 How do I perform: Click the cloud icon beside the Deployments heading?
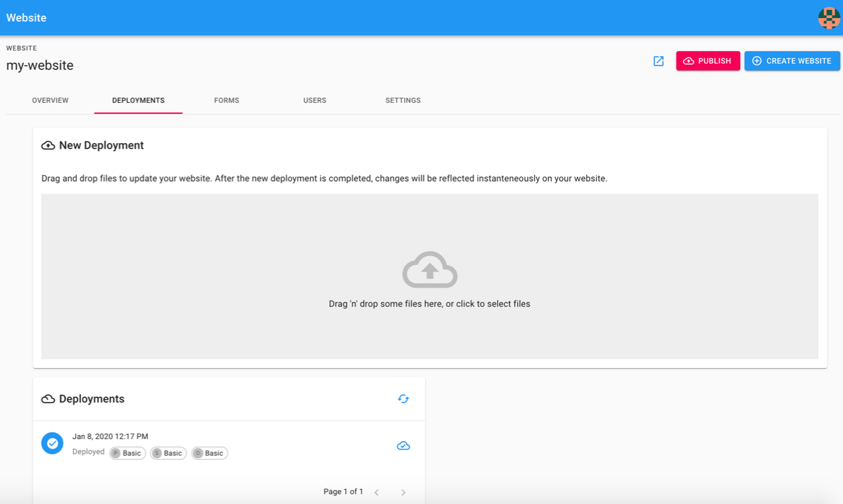48,399
